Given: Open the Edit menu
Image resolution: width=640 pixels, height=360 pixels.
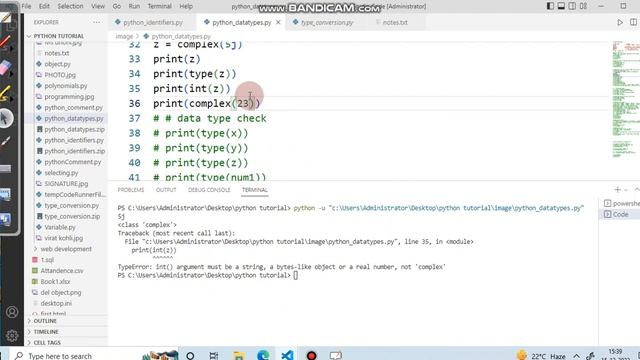Looking at the screenshot, I should tap(44, 6).
